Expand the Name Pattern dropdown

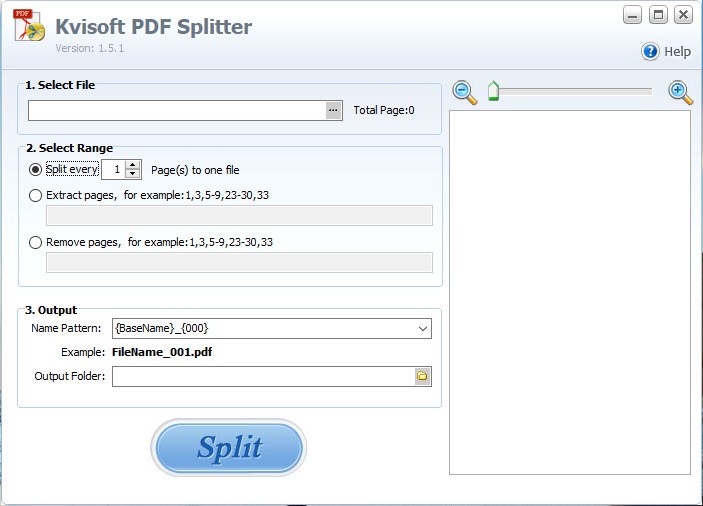422,329
